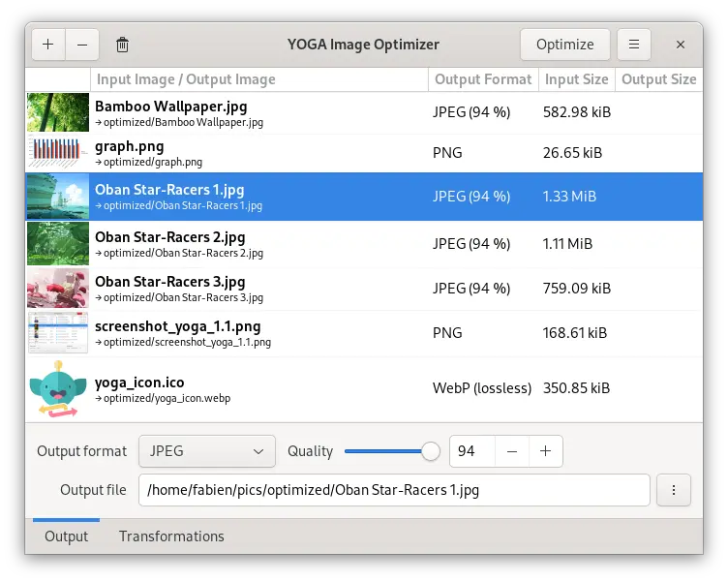Click the Quality slider handle
The width and height of the screenshot is (728, 582).
(x=430, y=451)
